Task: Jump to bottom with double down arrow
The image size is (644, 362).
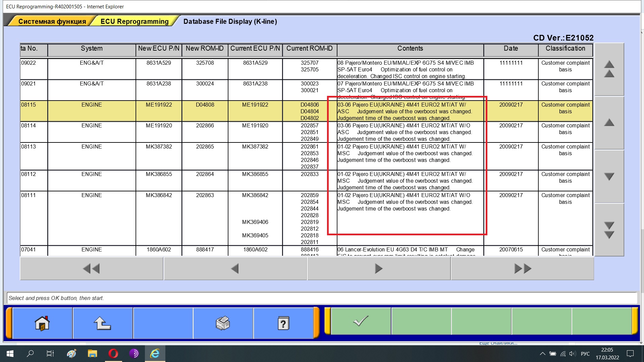Action: click(x=609, y=230)
